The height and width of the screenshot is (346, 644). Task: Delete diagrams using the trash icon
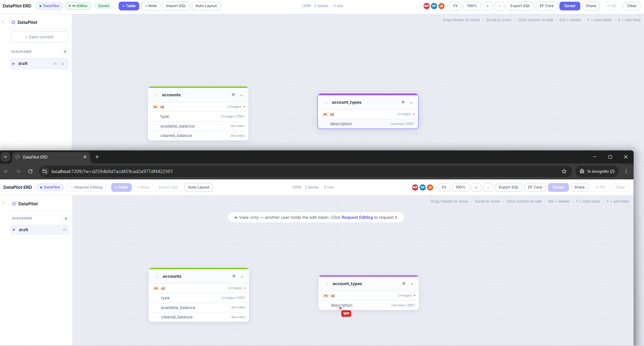tap(65, 51)
